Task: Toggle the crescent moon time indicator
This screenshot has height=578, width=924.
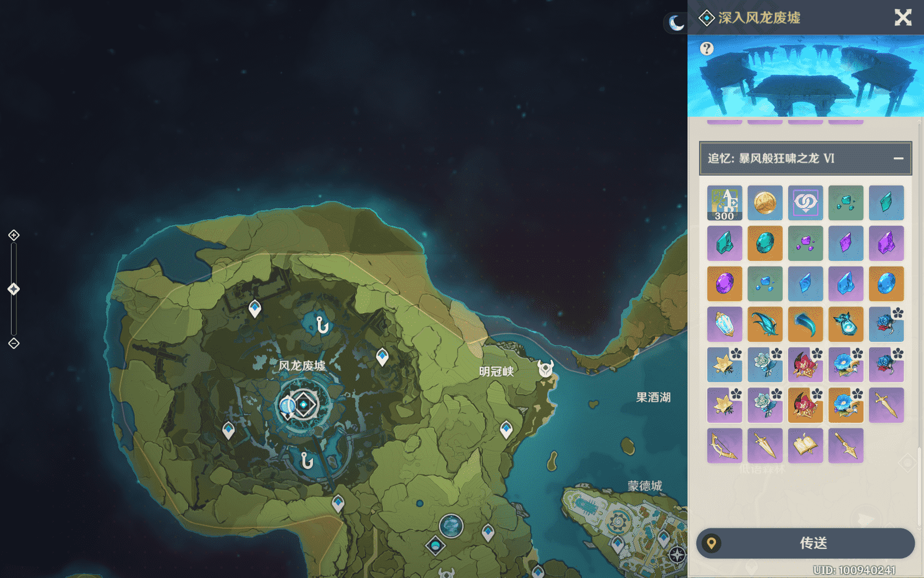Action: click(676, 23)
